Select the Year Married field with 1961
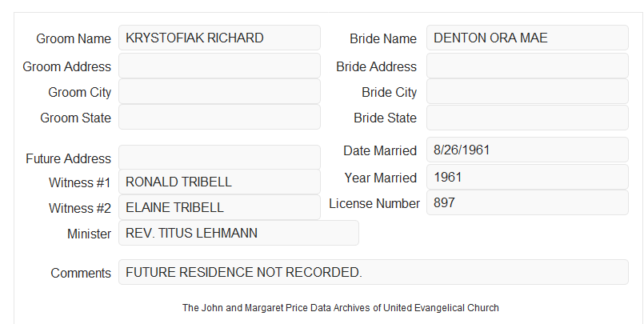 point(527,177)
